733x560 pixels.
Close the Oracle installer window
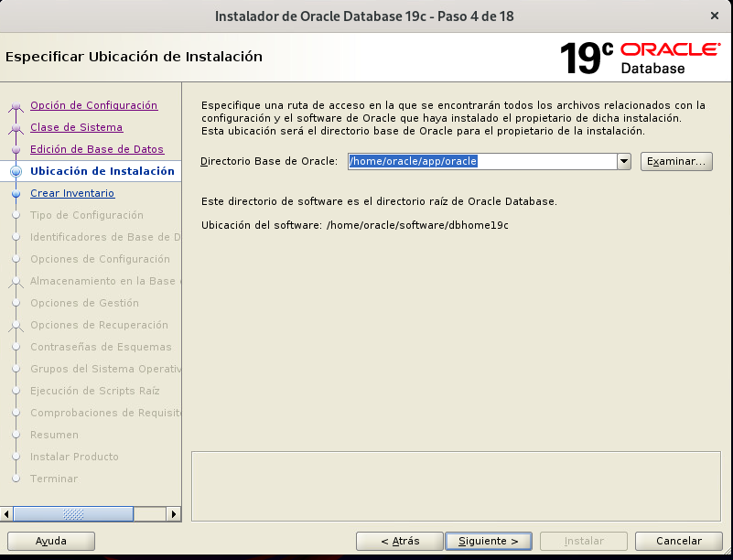click(714, 16)
